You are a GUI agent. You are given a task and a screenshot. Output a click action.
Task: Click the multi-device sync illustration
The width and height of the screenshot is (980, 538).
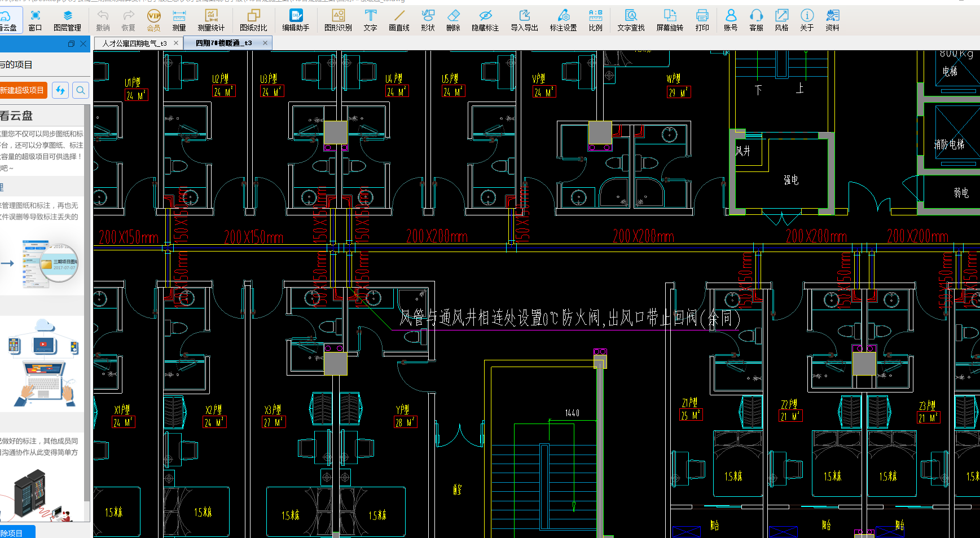click(x=44, y=363)
